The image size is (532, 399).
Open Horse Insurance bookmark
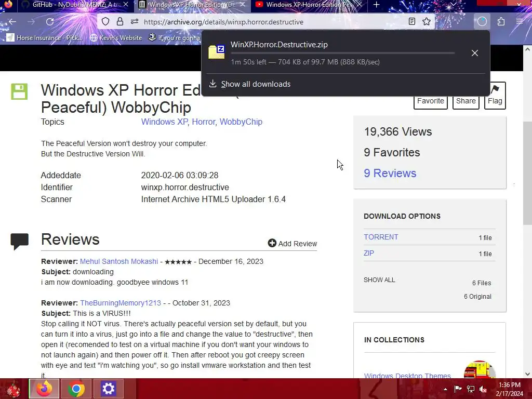point(45,37)
